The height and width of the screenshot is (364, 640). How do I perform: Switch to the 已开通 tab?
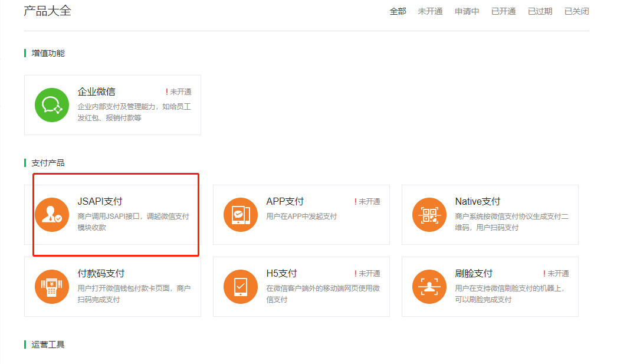[503, 11]
